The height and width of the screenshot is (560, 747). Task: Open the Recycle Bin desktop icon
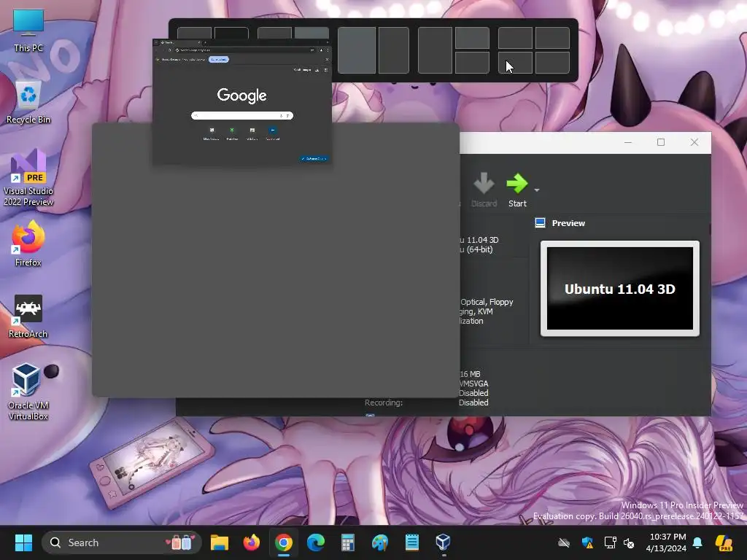(x=28, y=103)
